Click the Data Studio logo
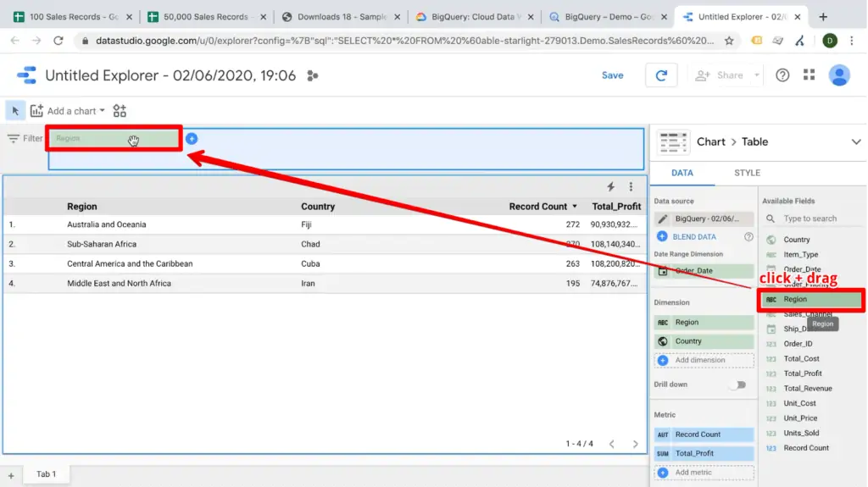 [x=26, y=75]
